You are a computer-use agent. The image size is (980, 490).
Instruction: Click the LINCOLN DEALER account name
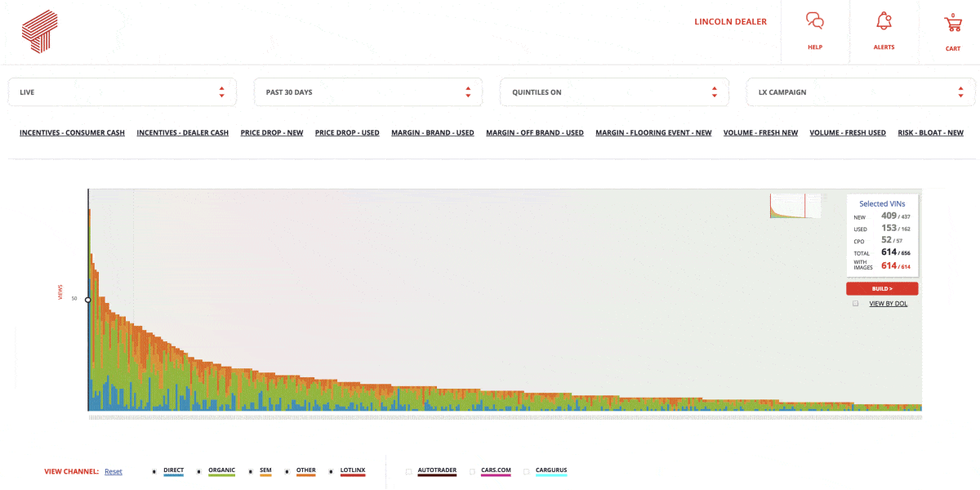pyautogui.click(x=731, y=22)
